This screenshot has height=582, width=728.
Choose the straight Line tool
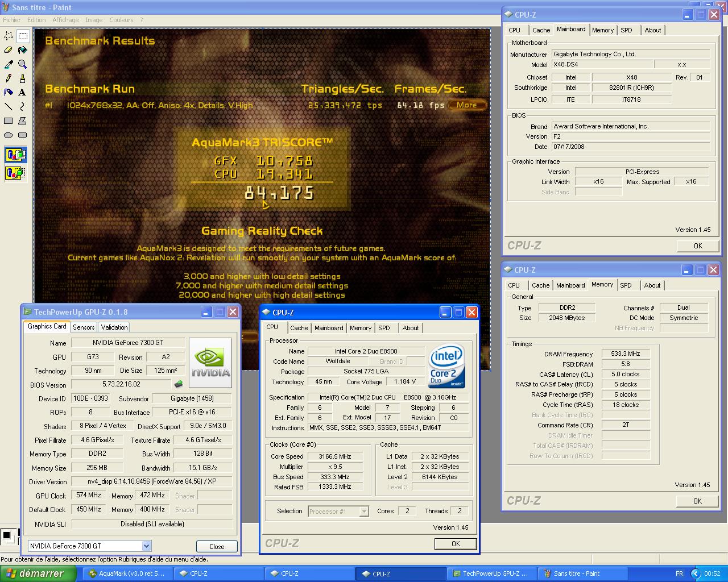click(x=9, y=106)
